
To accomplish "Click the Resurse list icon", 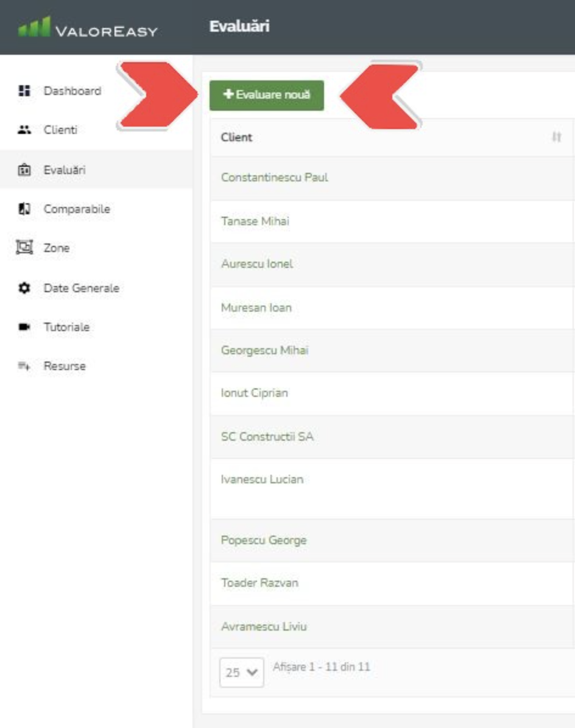I will click(x=24, y=366).
